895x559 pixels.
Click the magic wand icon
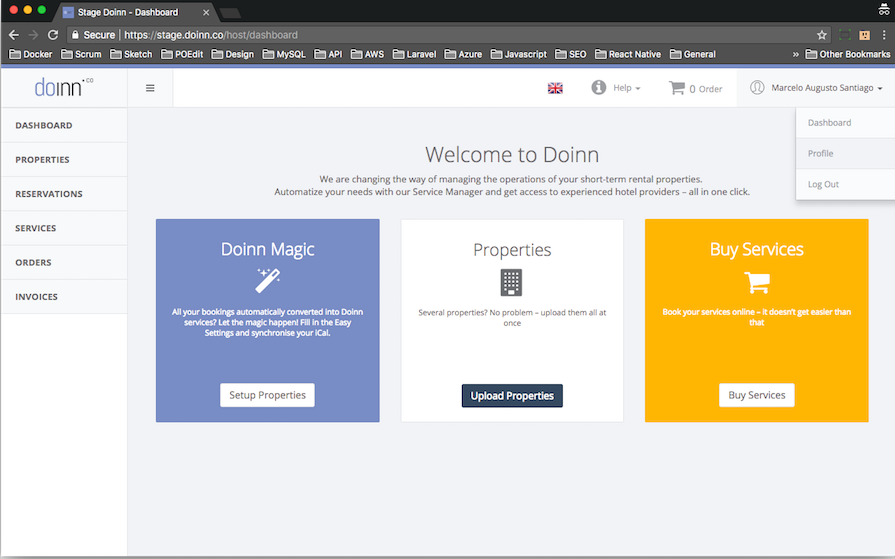[268, 280]
